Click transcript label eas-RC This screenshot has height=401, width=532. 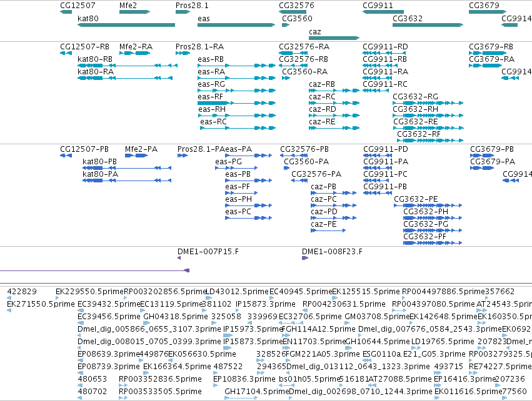(x=213, y=122)
